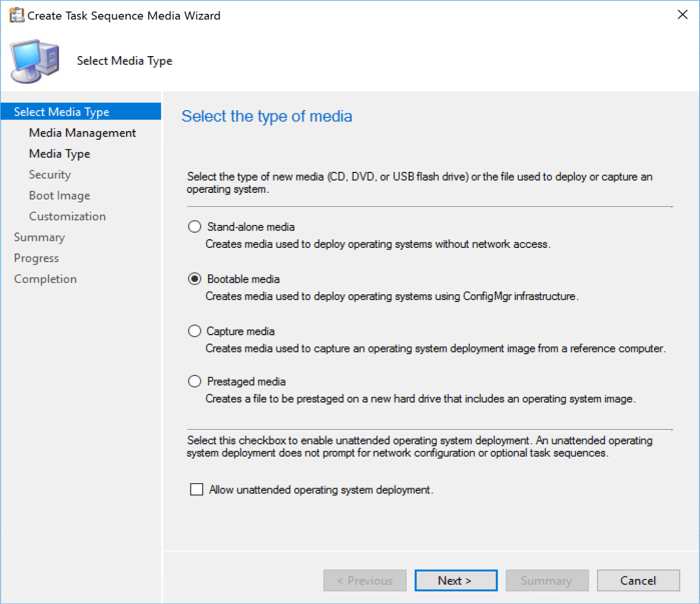
Task: Choose Capture media for reference computer imaging
Action: [194, 331]
